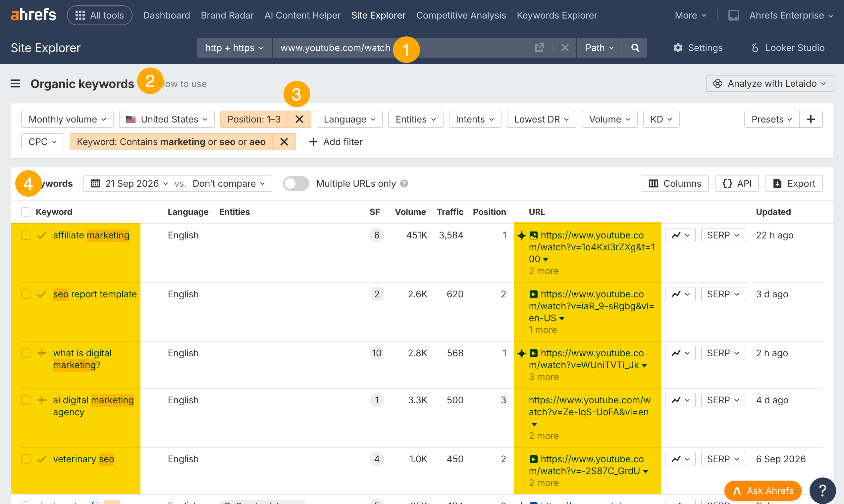Click the checkmark icon beside seo report template
Screen dimensions: 844x504
tap(42, 294)
